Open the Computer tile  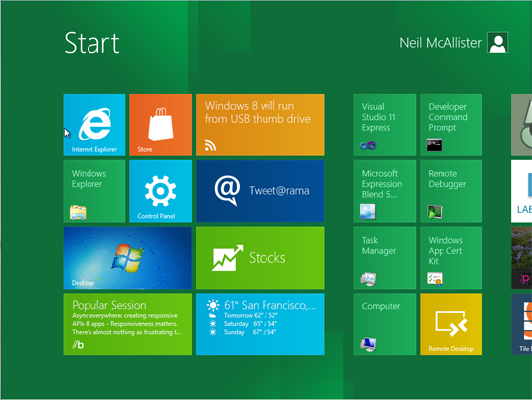(x=385, y=324)
